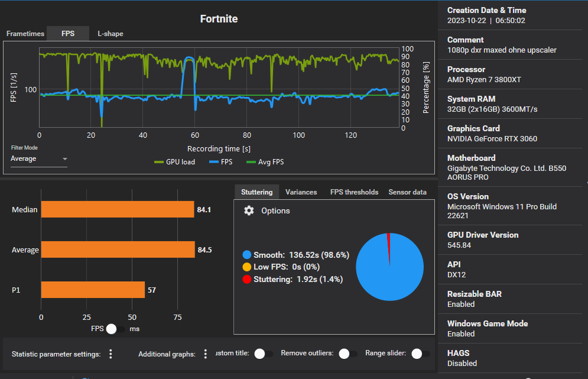Click the Median orange bar
The height and width of the screenshot is (379, 588).
click(118, 209)
